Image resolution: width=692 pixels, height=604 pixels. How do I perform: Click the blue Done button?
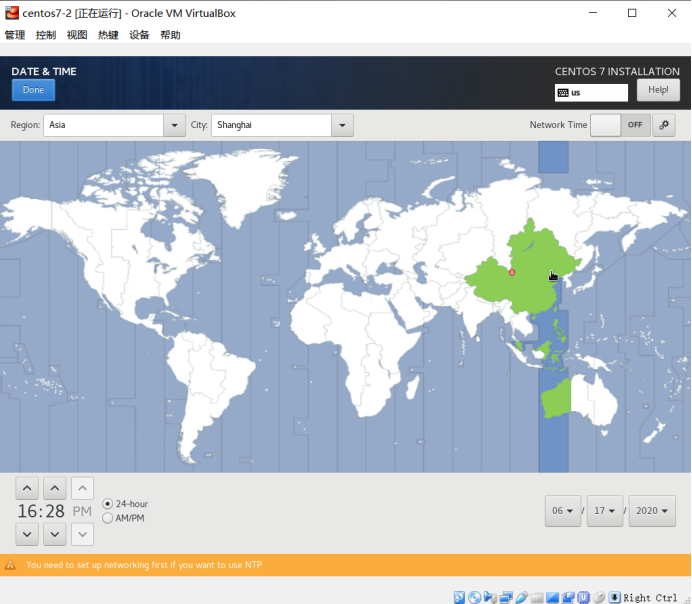pos(33,90)
